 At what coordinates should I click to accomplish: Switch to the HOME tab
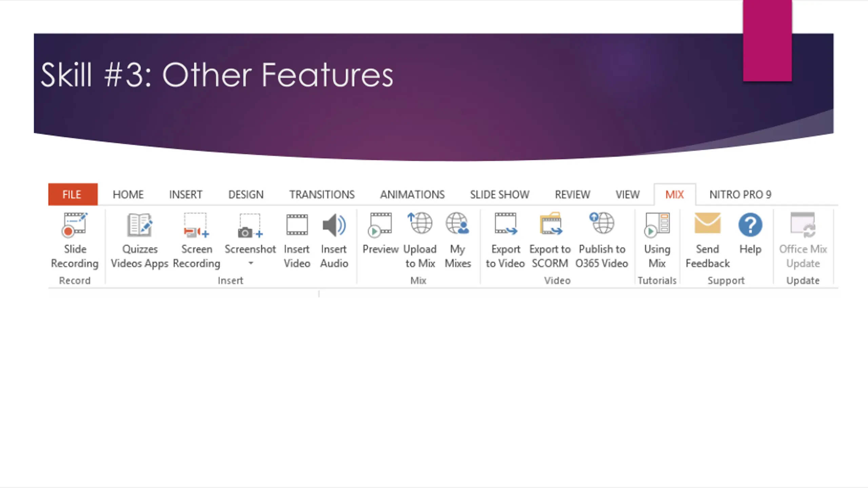click(128, 195)
